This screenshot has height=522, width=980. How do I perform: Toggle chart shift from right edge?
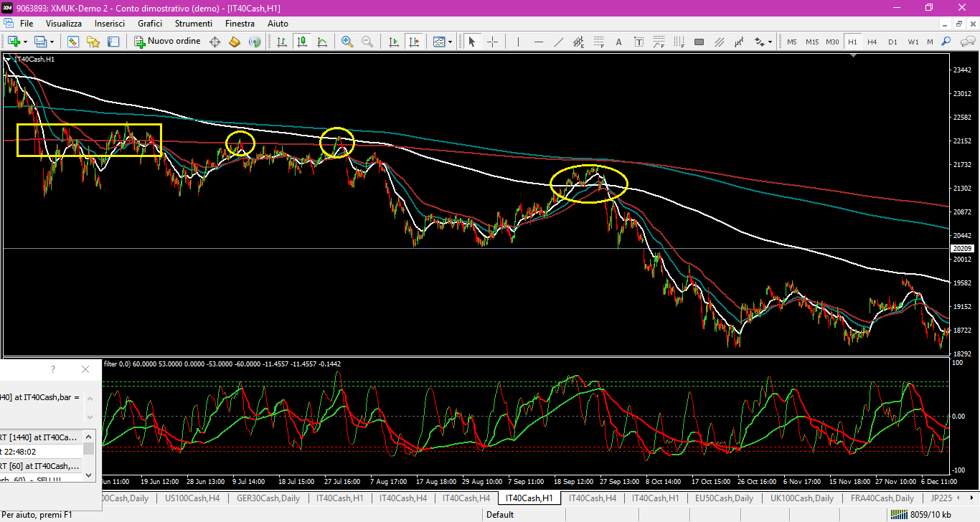point(413,42)
